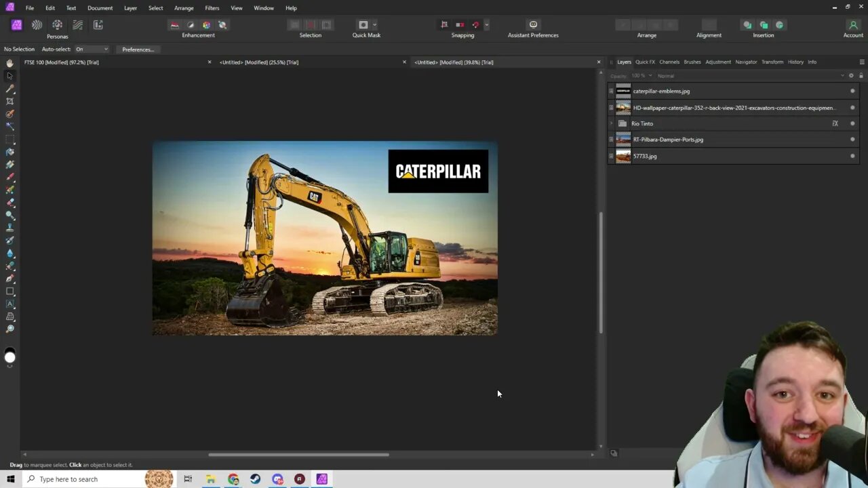Switch to the Adjustment panel tab
The height and width of the screenshot is (488, 868).
[x=718, y=62]
